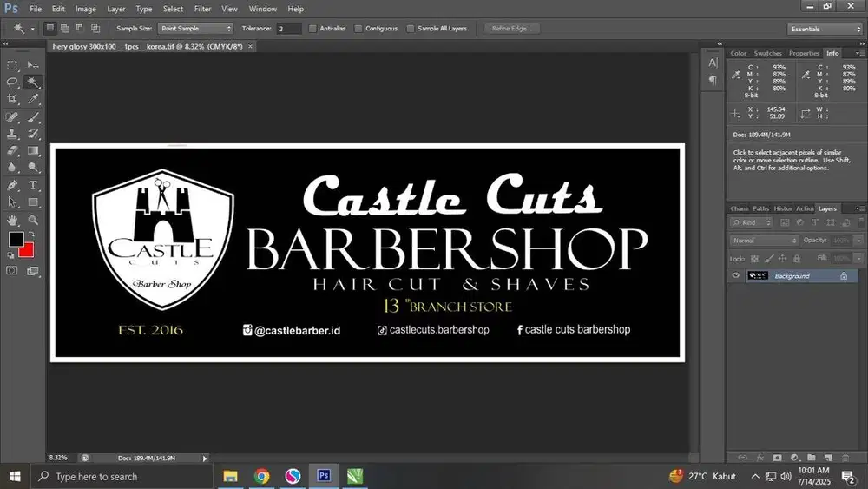
Task: Open the Select menu
Action: pyautogui.click(x=173, y=9)
